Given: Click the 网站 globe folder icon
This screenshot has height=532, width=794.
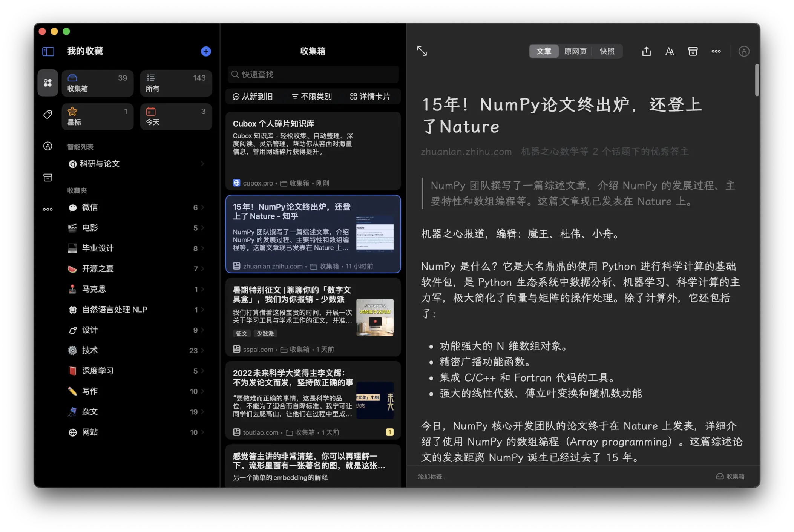Looking at the screenshot, I should pos(72,432).
